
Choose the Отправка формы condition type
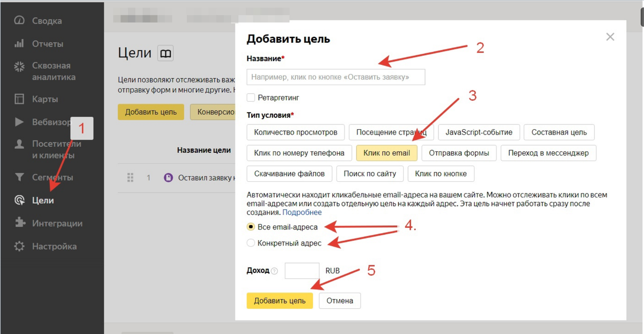point(459,153)
